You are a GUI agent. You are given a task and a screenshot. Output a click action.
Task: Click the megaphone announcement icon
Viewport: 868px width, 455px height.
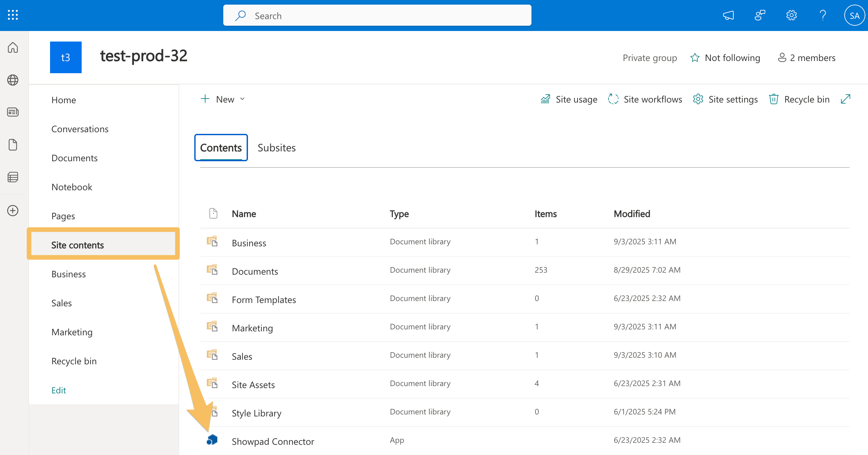[728, 15]
